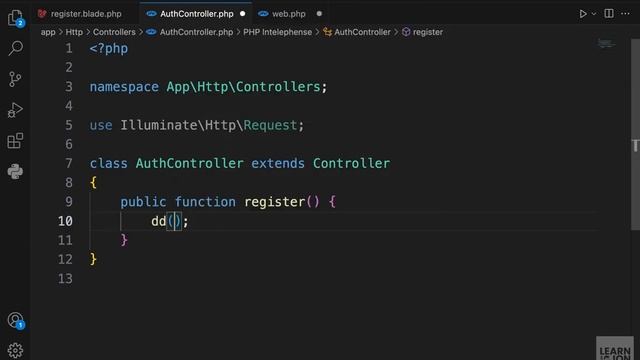Click the pink closing brace on line 11

(124, 240)
